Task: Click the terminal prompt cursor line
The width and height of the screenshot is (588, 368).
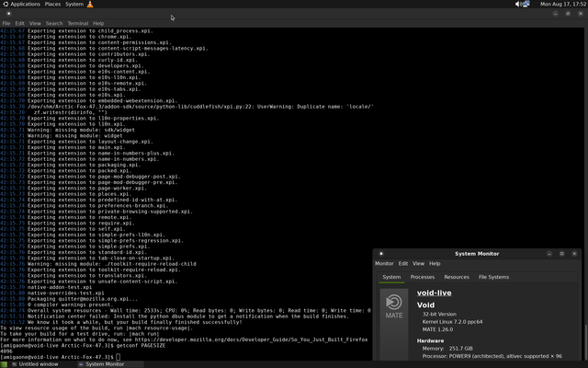Action: coord(60,357)
